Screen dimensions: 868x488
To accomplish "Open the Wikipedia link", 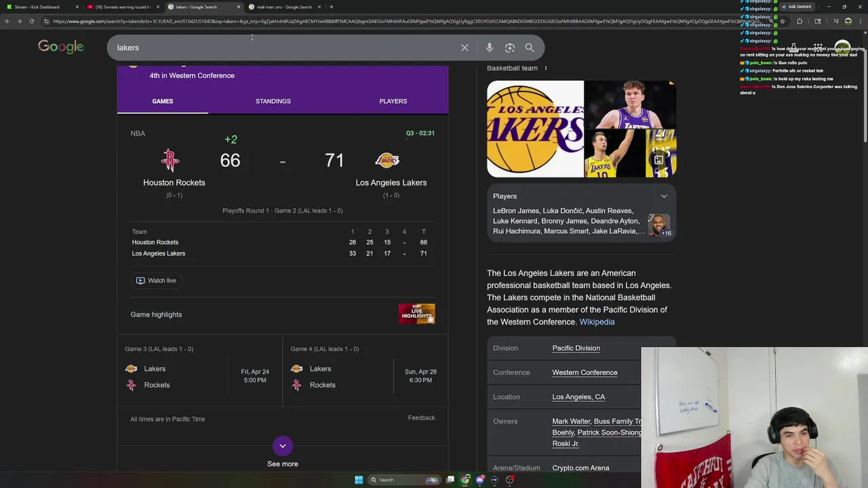I will [x=597, y=322].
